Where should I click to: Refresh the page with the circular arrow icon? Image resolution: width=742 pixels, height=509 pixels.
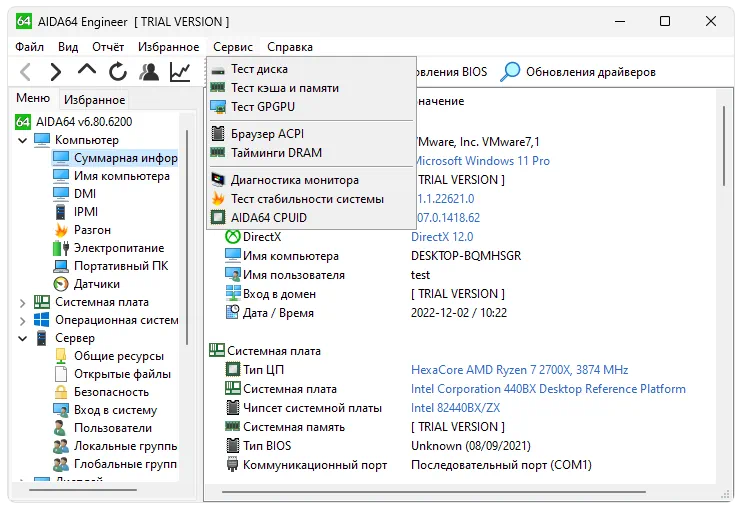coord(118,72)
